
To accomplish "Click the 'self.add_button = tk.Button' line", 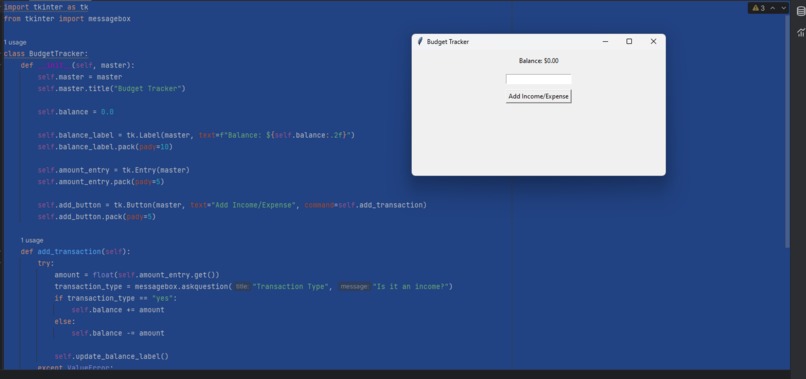I will pos(232,205).
